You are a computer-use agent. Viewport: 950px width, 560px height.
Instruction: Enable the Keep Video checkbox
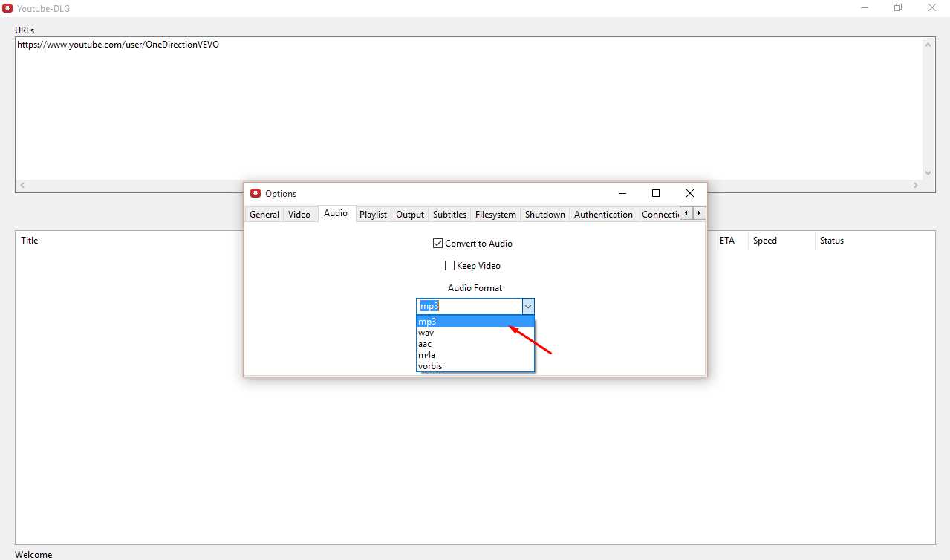pyautogui.click(x=449, y=265)
